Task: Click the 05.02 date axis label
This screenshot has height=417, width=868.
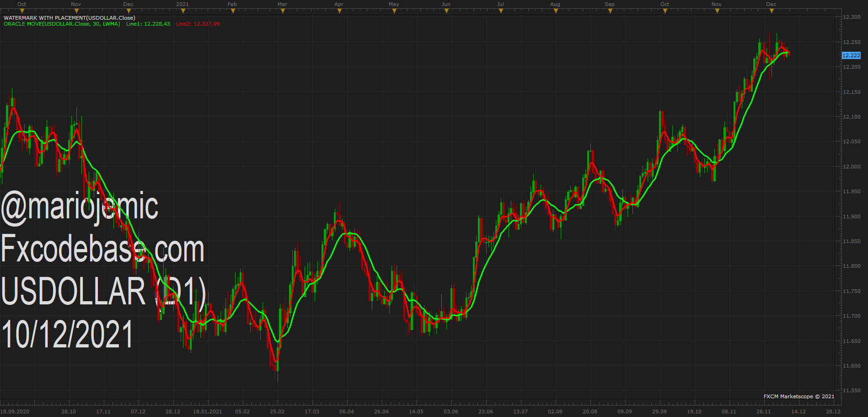Action: coord(242,412)
